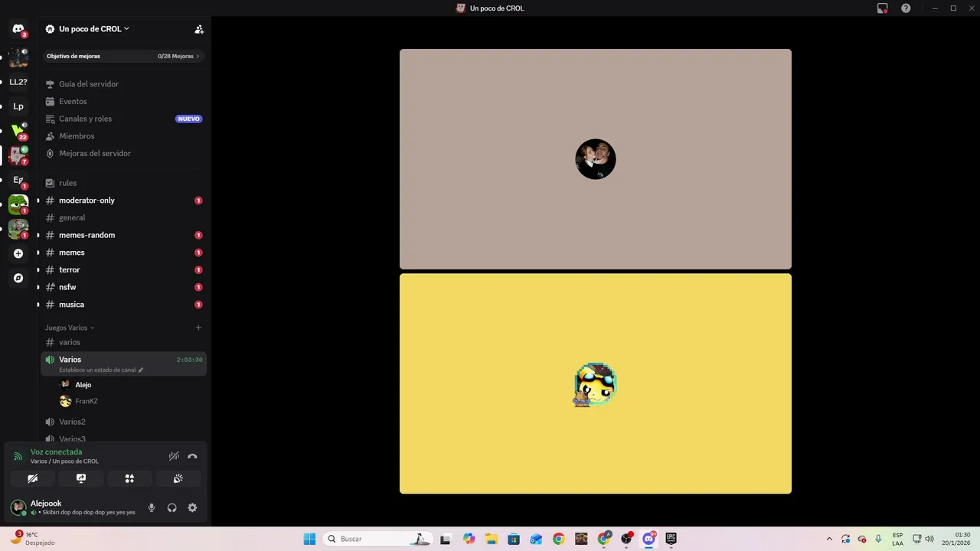The width and height of the screenshot is (980, 551).
Task: Open the green frog Pepe server icon
Action: tap(18, 204)
